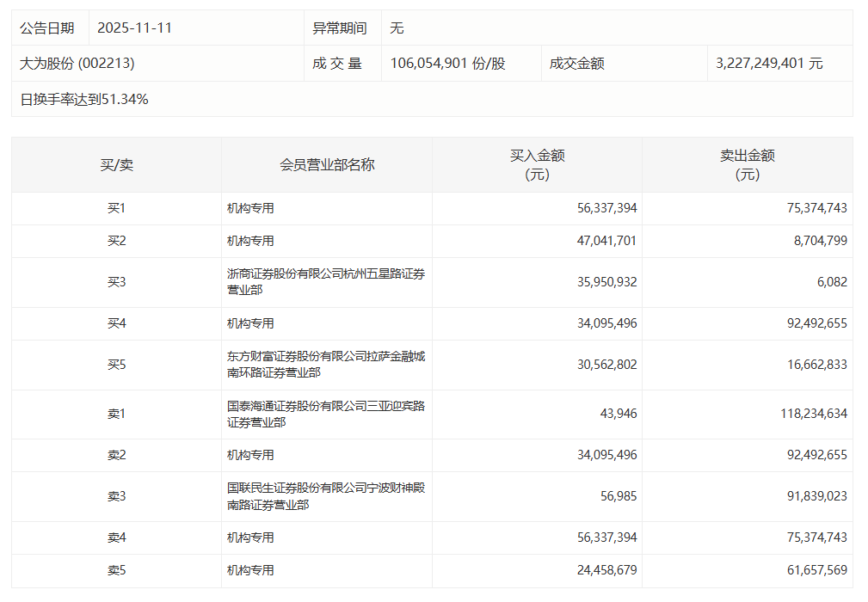The width and height of the screenshot is (868, 602).
Task: Click the 日换手率达到51.34% reason text
Action: (x=84, y=99)
